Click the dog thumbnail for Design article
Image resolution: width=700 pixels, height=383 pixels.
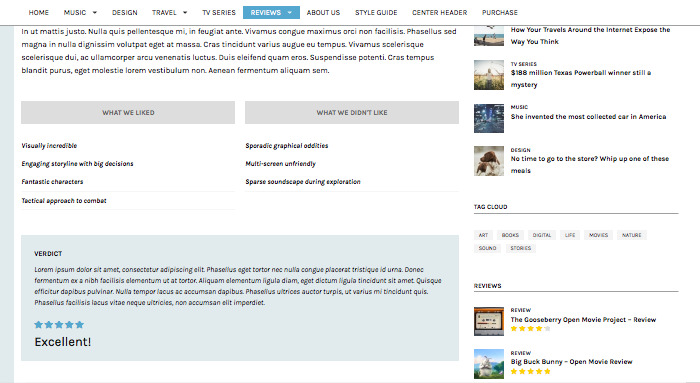click(x=489, y=161)
